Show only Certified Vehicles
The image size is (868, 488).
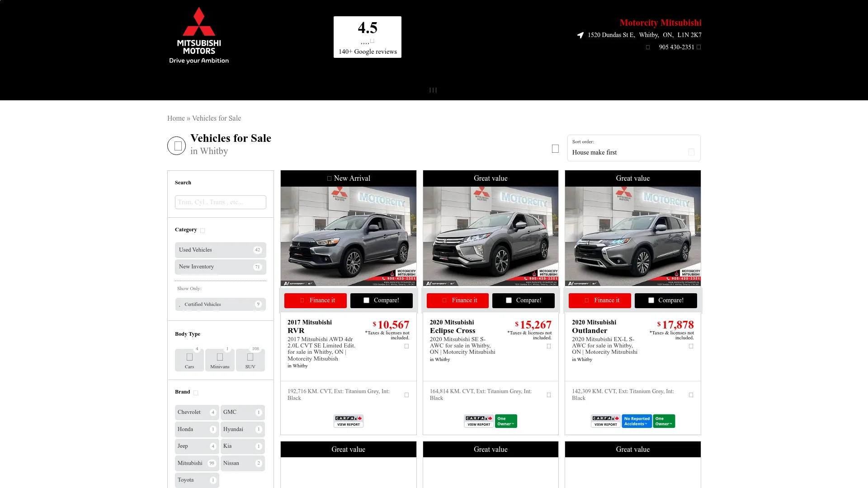coord(221,304)
